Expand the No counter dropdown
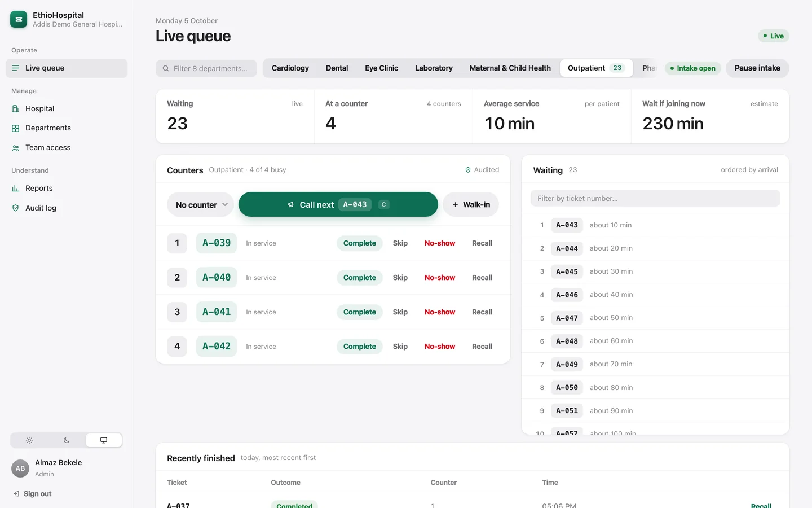812x508 pixels. 201,204
